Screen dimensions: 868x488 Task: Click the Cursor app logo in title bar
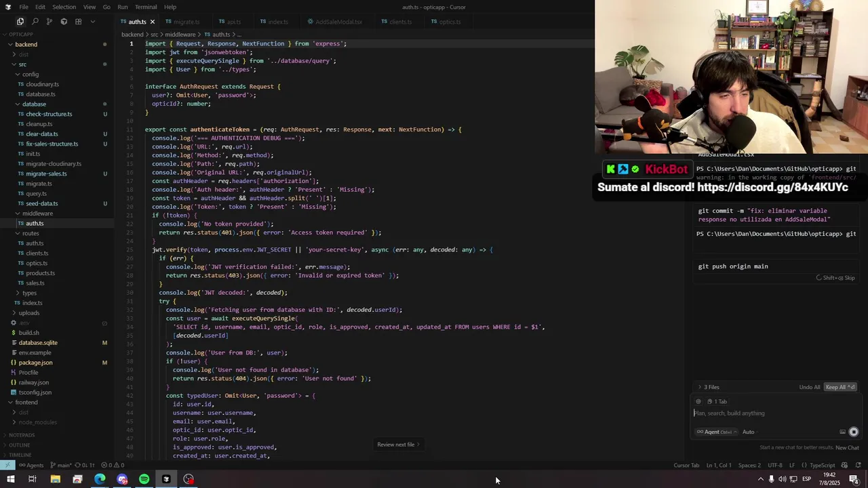tap(9, 7)
